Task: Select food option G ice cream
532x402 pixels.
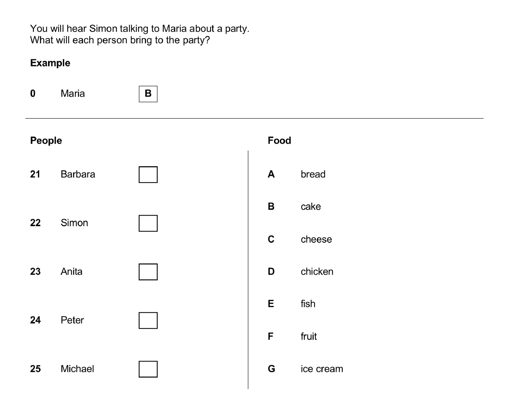Action: pos(305,368)
